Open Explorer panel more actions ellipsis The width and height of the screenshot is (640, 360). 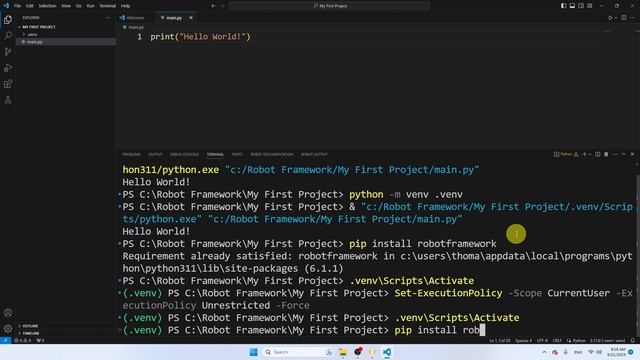108,18
